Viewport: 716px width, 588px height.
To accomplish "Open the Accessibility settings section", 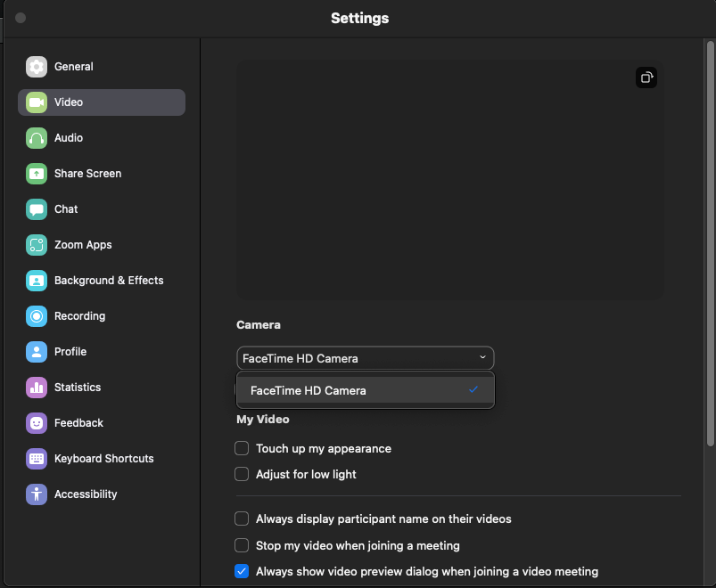I will click(x=85, y=494).
